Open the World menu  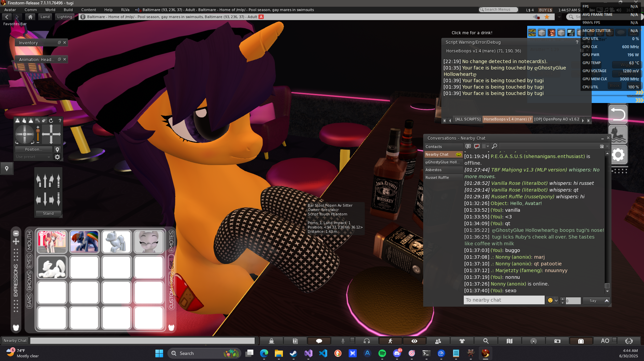[x=50, y=10]
